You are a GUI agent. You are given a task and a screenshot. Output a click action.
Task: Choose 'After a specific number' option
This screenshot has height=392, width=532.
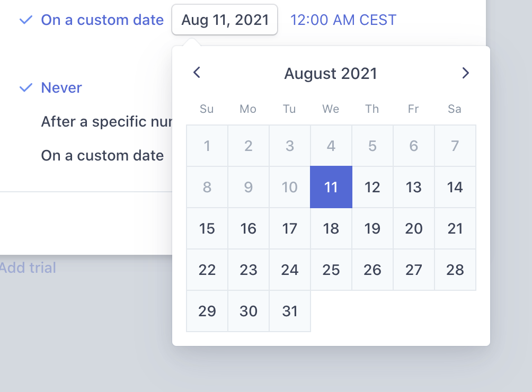click(x=106, y=121)
